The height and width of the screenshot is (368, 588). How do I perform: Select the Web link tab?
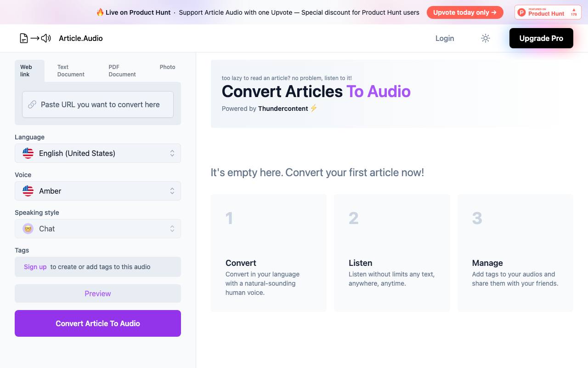tap(29, 71)
